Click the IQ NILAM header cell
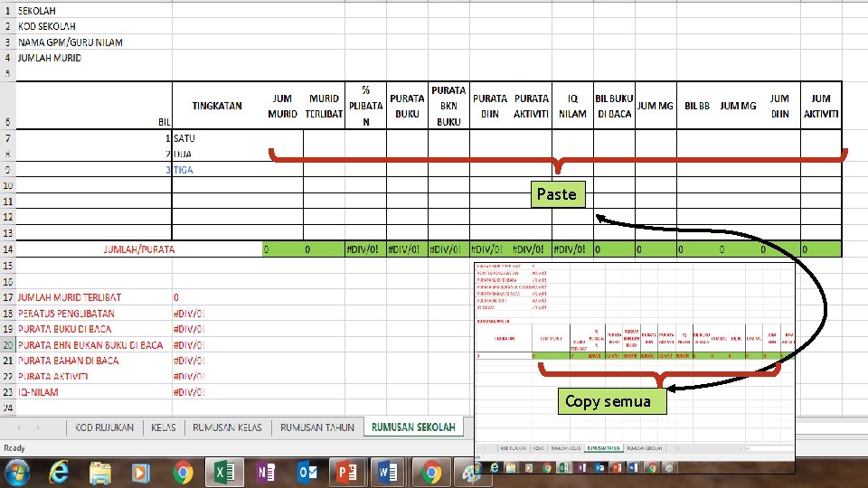This screenshot has height=488, width=868. [x=572, y=106]
